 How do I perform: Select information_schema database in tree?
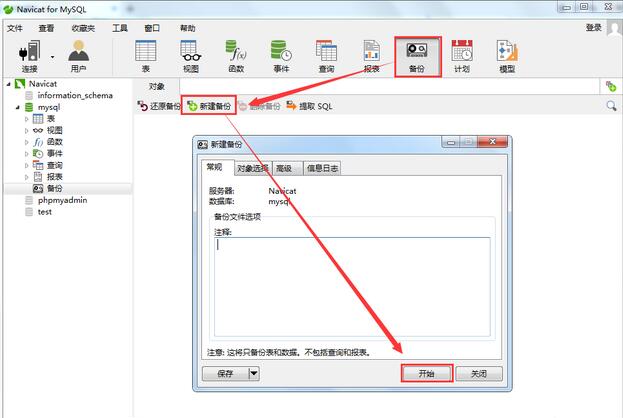[x=69, y=95]
